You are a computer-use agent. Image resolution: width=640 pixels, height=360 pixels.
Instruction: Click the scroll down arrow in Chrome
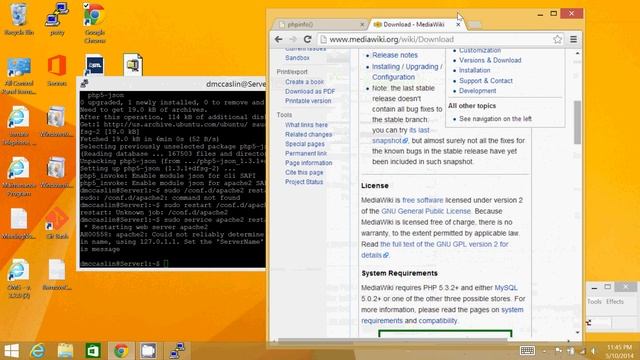point(577,333)
